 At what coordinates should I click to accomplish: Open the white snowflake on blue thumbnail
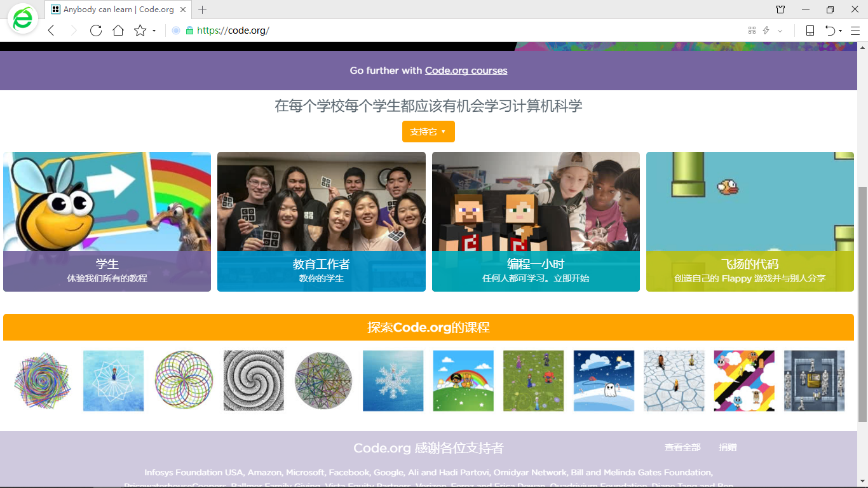(393, 381)
